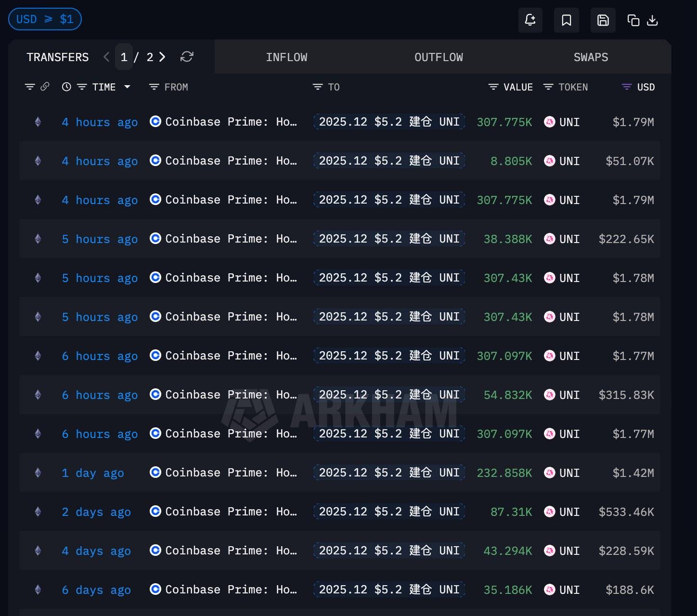Open the USD ≥ $1 filter chip
The height and width of the screenshot is (616, 697).
pyautogui.click(x=45, y=19)
